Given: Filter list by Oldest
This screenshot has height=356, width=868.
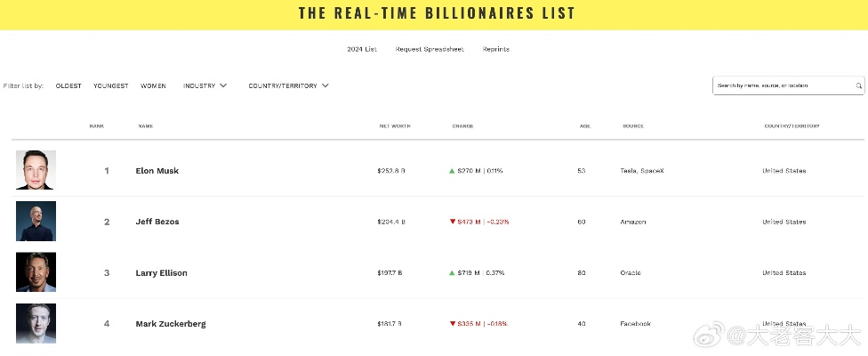Looking at the screenshot, I should (x=68, y=86).
